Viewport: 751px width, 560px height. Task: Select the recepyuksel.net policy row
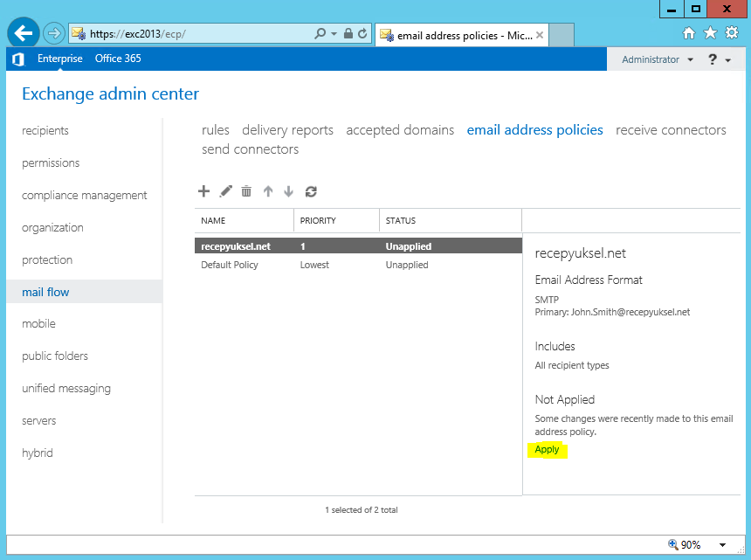(358, 246)
